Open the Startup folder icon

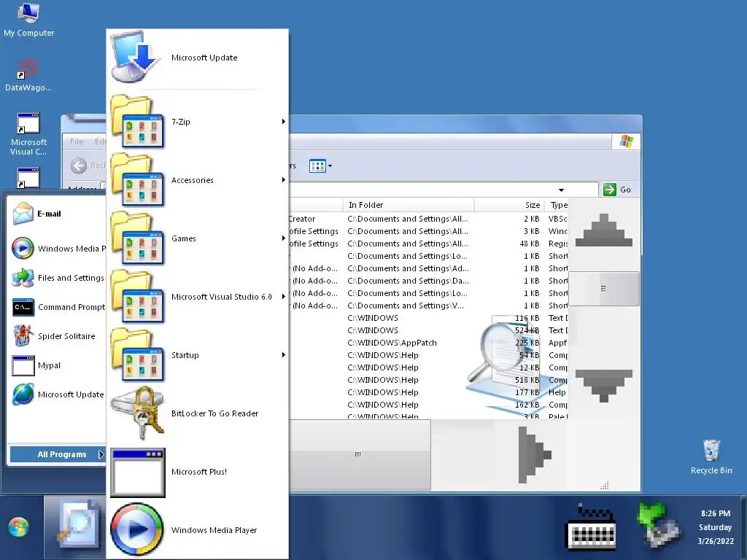click(x=138, y=355)
